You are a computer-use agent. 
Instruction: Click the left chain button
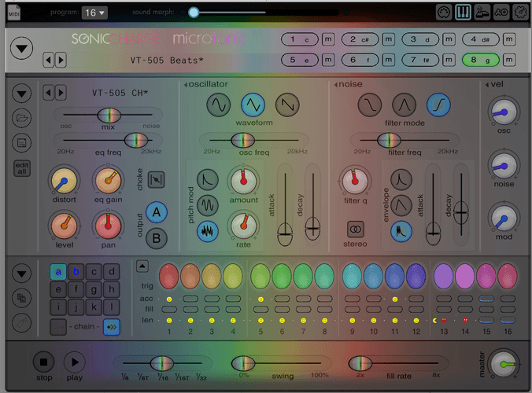[58, 327]
